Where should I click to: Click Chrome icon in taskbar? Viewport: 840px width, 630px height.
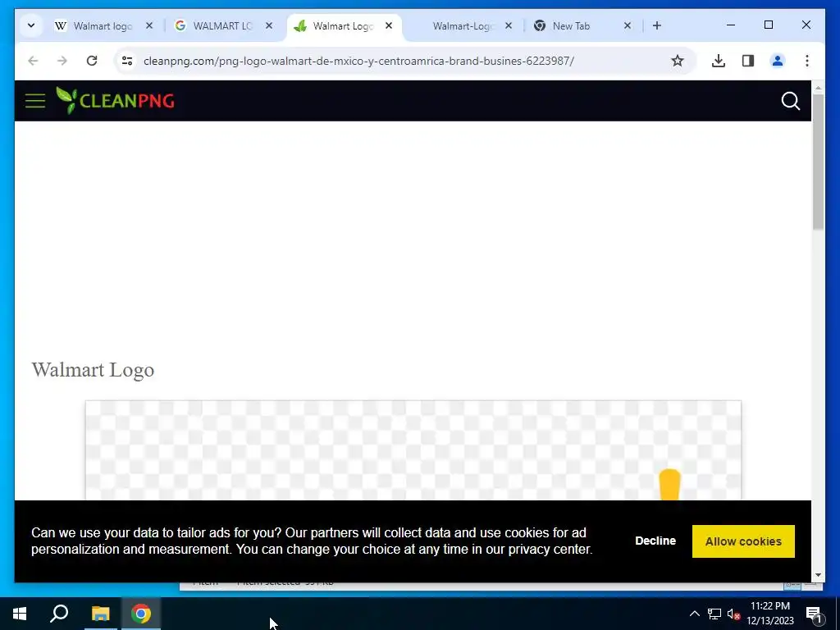pyautogui.click(x=141, y=614)
